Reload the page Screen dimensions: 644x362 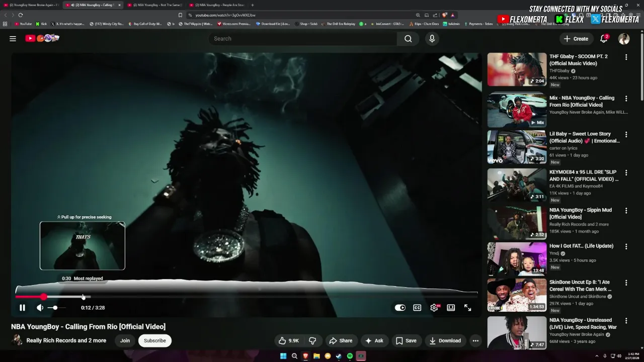pos(21,15)
